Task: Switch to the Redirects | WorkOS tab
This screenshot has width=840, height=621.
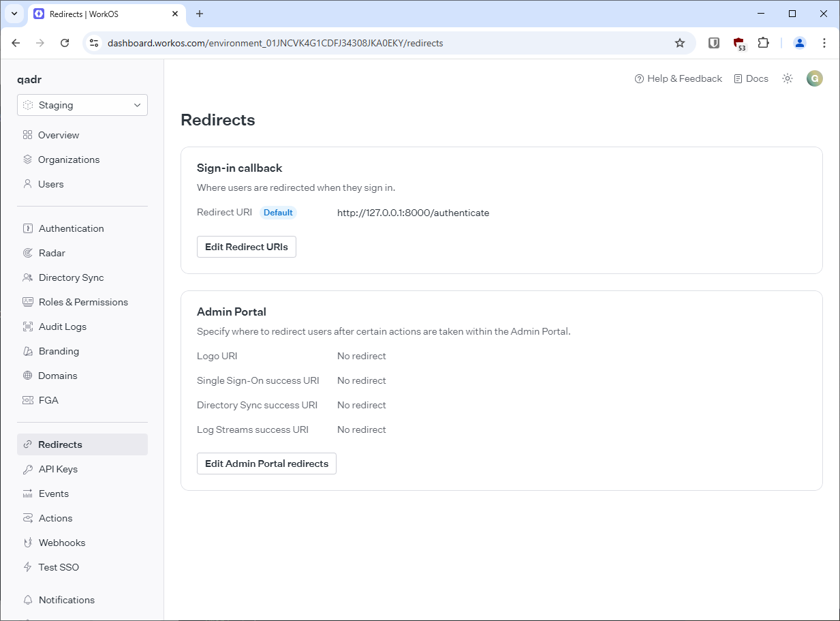Action: click(x=102, y=14)
